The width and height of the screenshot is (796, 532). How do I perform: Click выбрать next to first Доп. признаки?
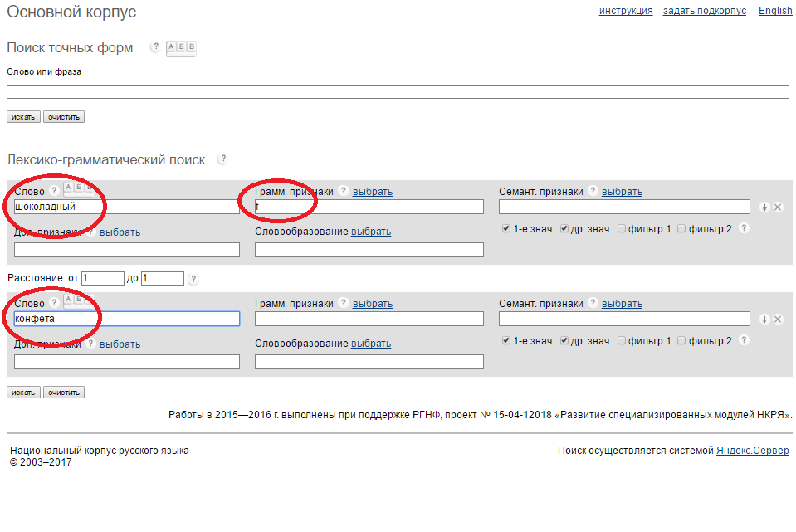(x=120, y=232)
